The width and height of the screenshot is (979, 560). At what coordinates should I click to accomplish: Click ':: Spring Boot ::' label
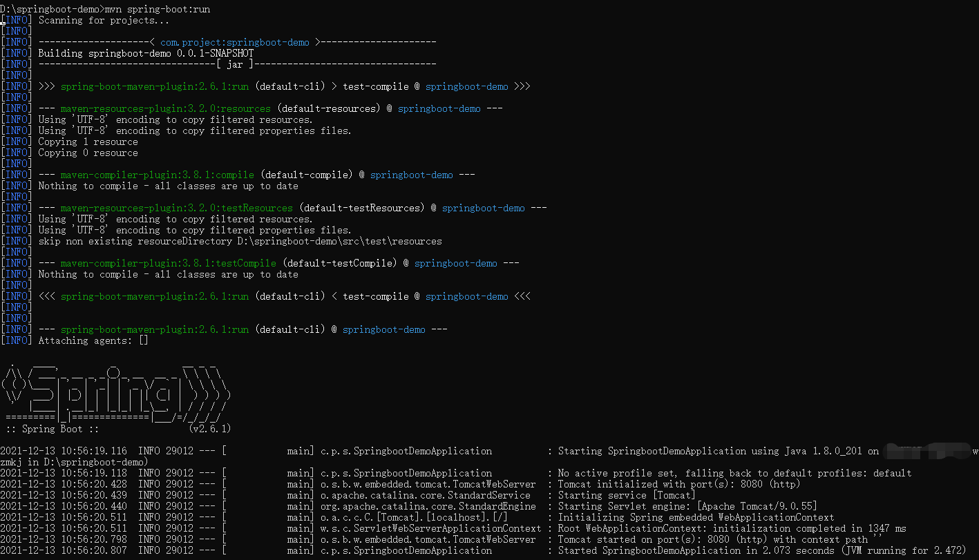click(53, 429)
